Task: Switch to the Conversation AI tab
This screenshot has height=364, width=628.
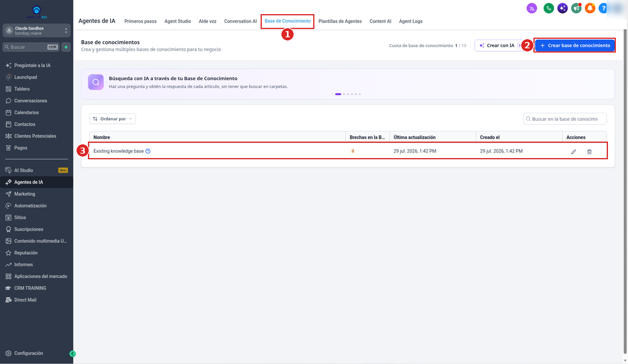Action: click(x=240, y=21)
